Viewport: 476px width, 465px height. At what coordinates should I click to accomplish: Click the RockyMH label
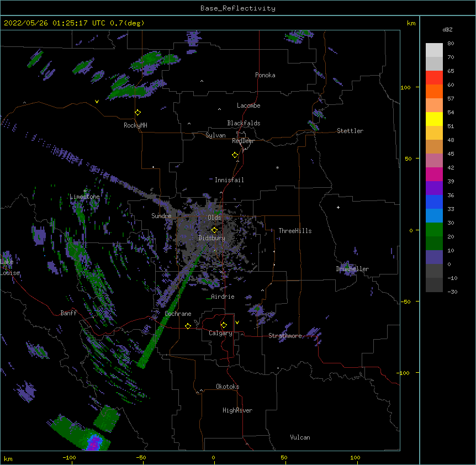[x=135, y=125]
